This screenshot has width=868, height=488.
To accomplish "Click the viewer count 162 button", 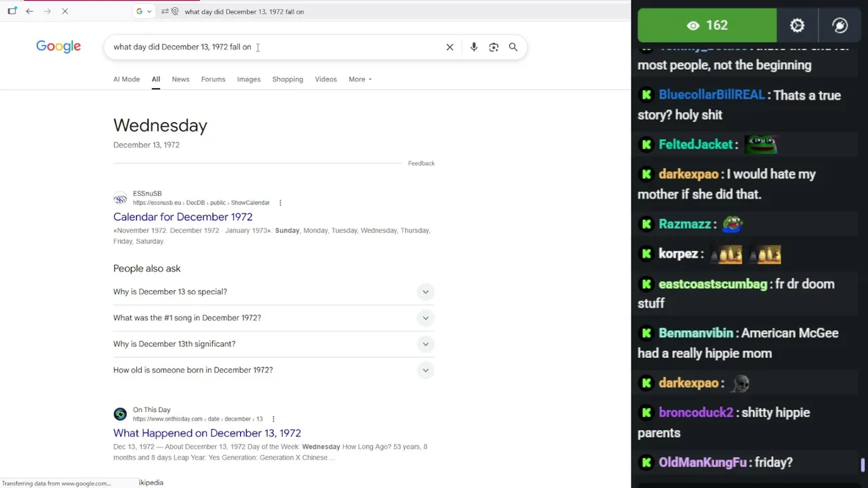I will (x=707, y=26).
